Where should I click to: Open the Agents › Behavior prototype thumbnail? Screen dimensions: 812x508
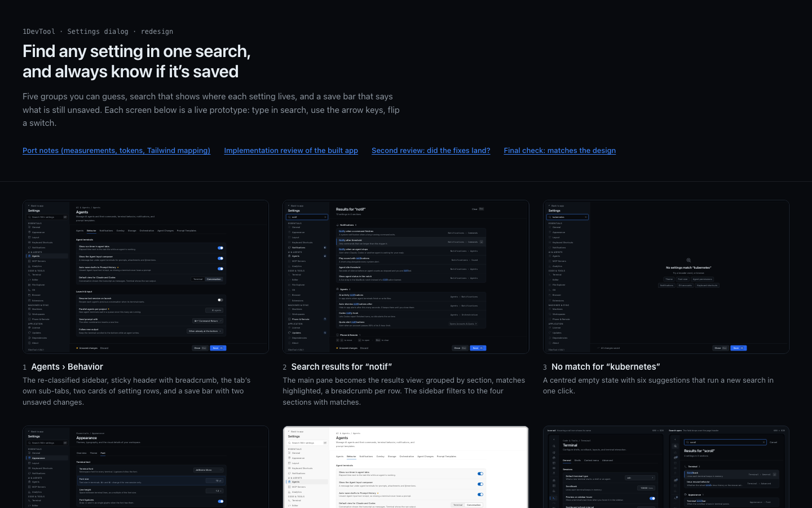point(145,277)
